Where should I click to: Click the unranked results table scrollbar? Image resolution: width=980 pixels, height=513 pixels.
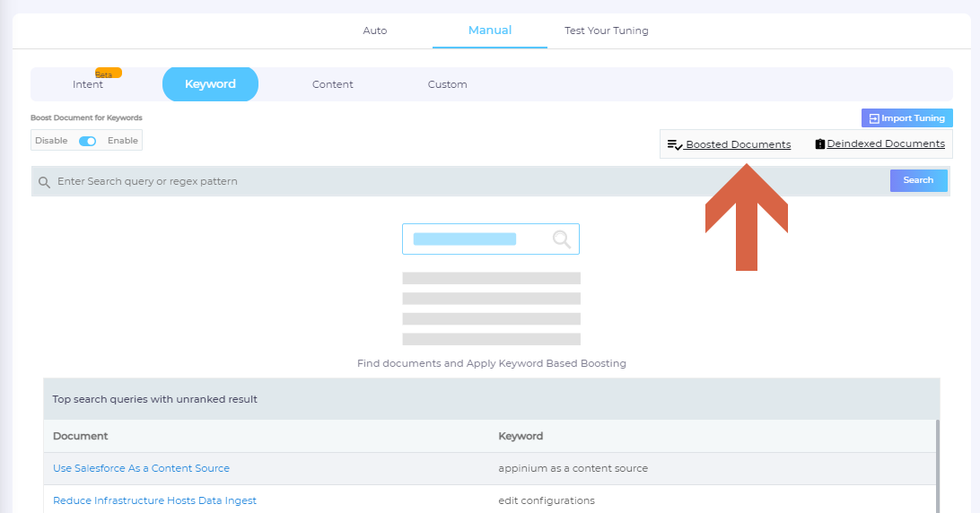938,466
